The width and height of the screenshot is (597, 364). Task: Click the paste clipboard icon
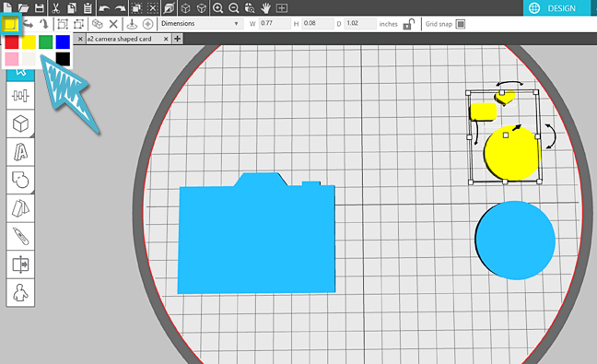click(88, 7)
